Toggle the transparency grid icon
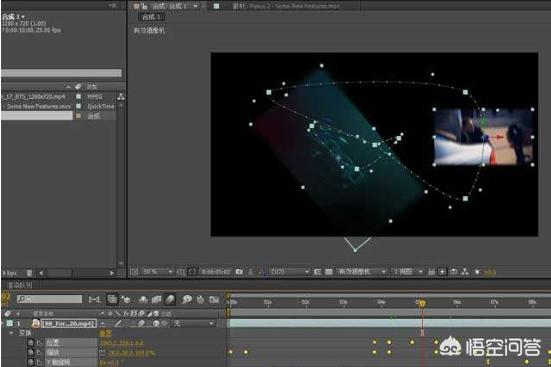Screen dimensions: 551x367 pos(329,272)
